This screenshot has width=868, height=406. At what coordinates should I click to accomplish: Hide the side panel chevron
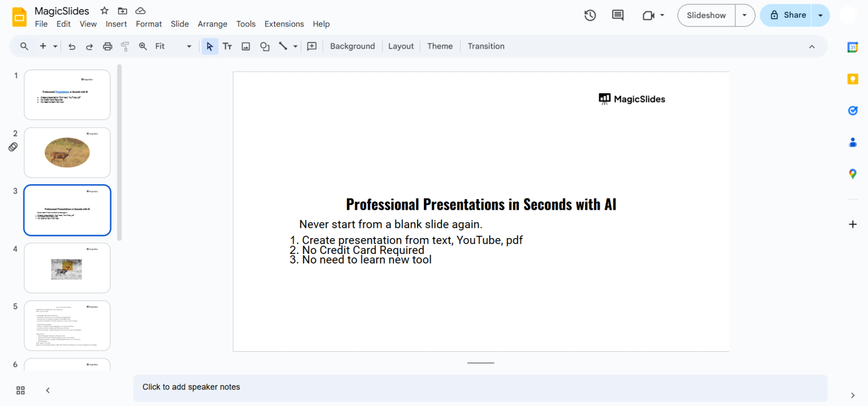(853, 395)
